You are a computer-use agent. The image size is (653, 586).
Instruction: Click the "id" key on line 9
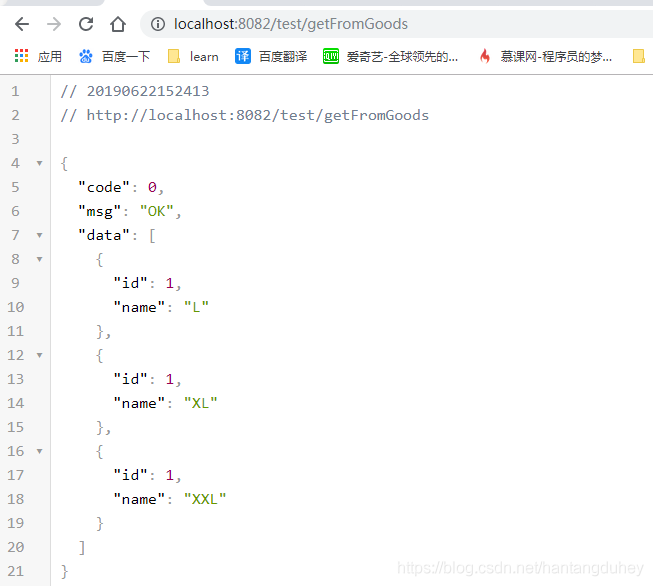tap(130, 283)
